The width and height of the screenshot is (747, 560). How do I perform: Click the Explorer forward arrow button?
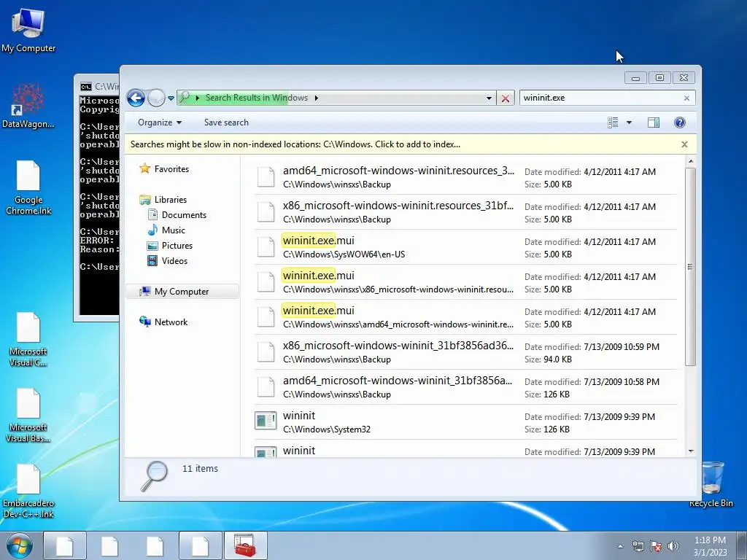[x=156, y=98]
